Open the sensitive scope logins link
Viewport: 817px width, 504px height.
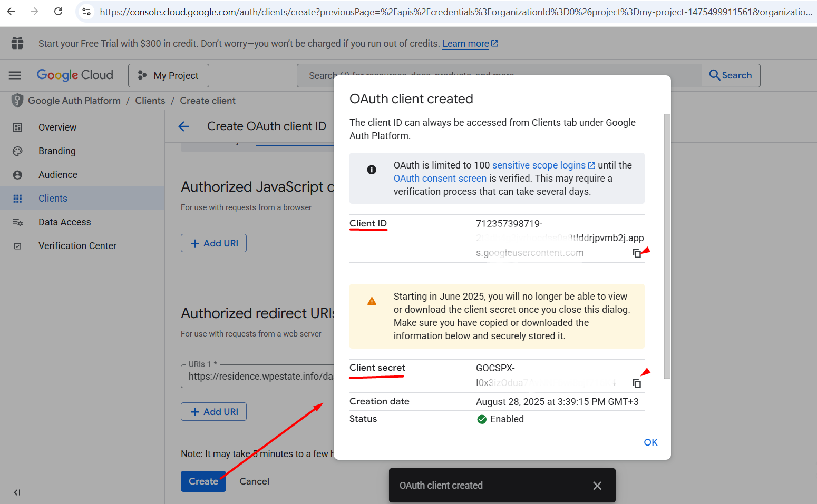539,165
